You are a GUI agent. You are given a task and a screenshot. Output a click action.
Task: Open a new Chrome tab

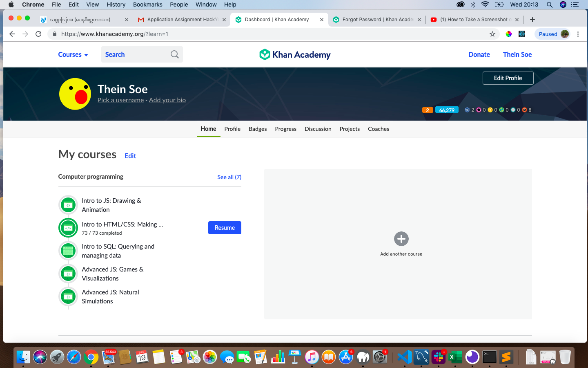point(532,20)
